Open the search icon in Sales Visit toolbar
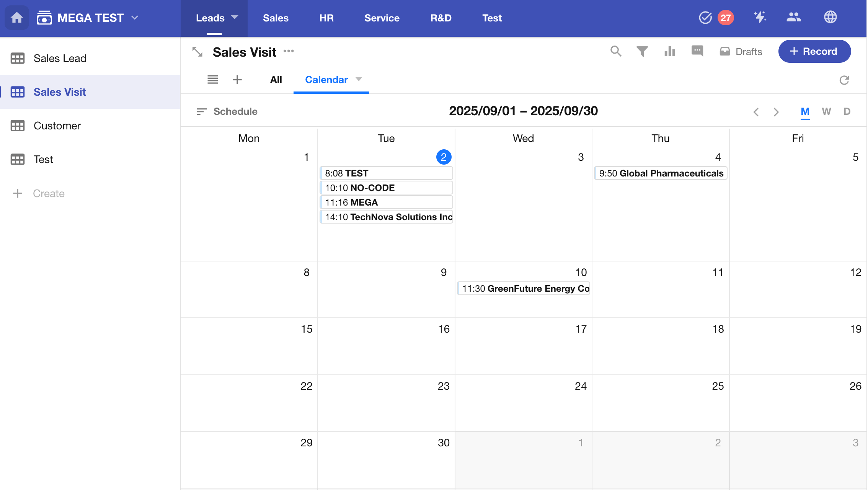 615,51
